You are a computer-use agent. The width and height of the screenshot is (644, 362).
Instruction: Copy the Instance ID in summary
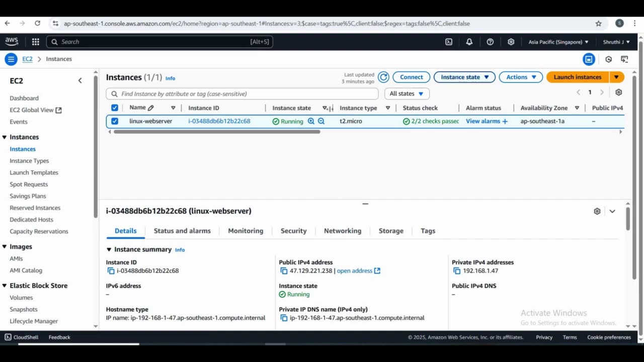tap(111, 271)
